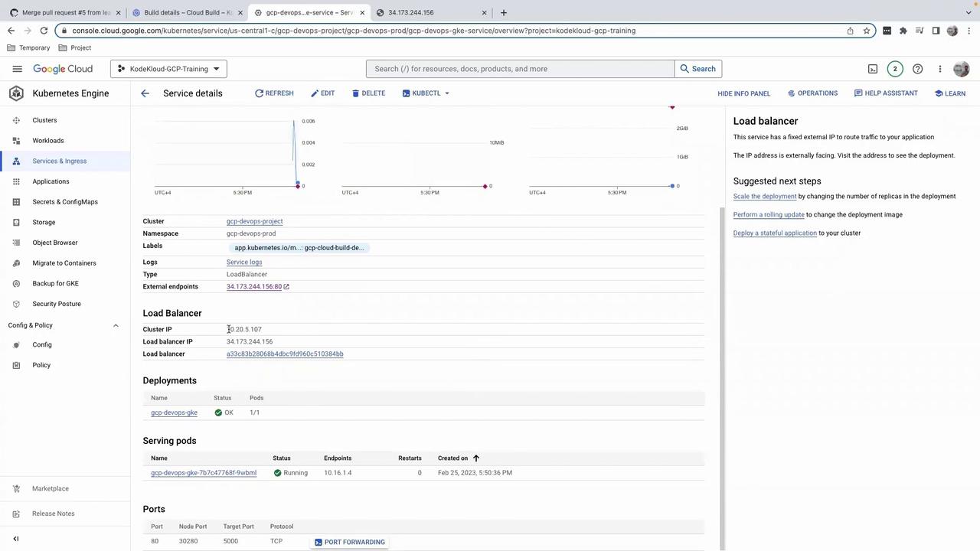Open Backup for GKE page
980x551 pixels.
click(55, 284)
